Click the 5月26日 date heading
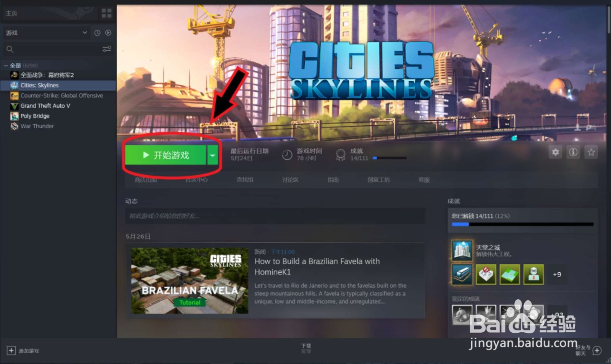 pyautogui.click(x=138, y=236)
